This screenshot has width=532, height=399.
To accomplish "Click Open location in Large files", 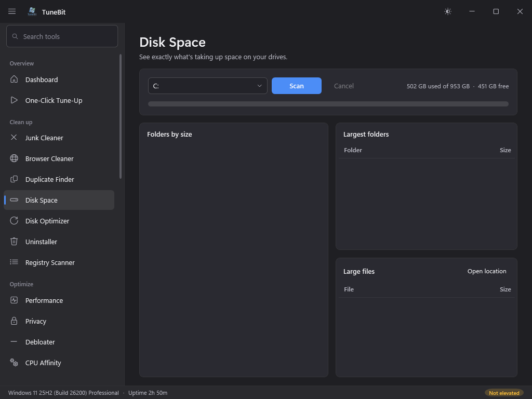I will click(486, 271).
